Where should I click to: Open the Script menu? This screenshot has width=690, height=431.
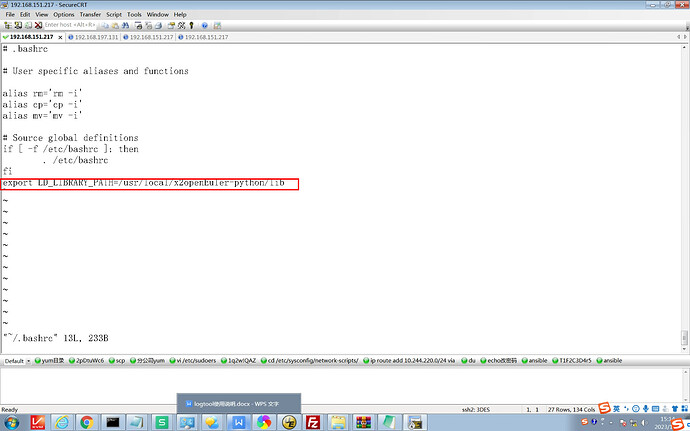pyautogui.click(x=114, y=15)
